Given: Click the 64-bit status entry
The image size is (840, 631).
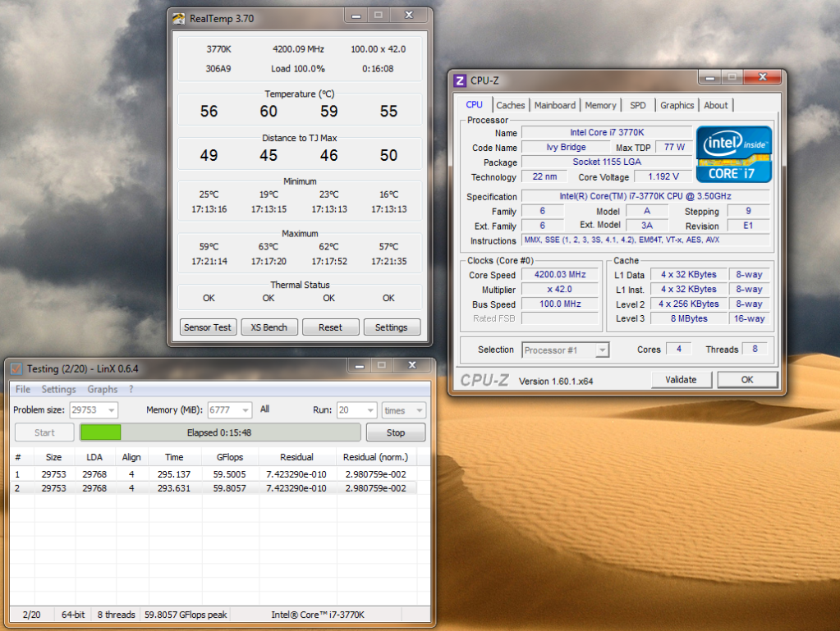Looking at the screenshot, I should tap(73, 615).
